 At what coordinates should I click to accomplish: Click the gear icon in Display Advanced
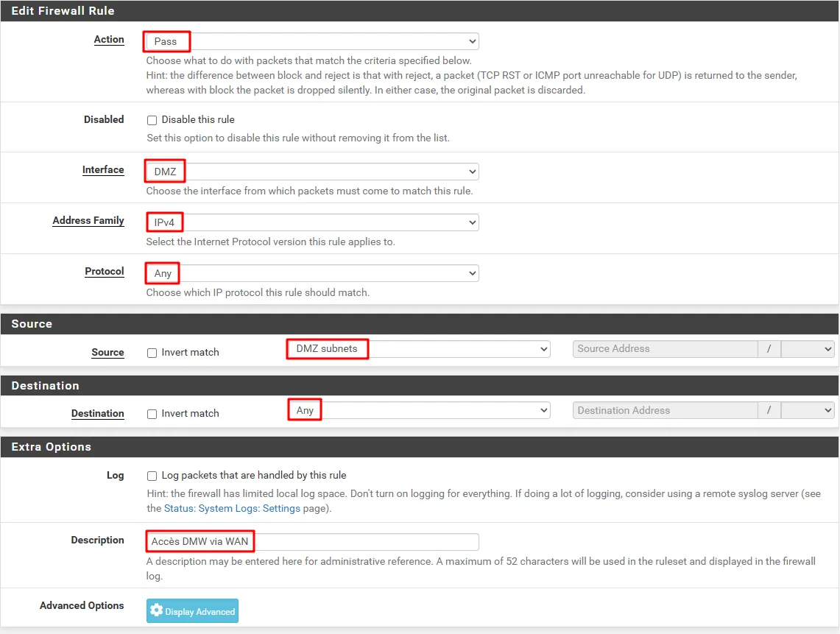156,610
